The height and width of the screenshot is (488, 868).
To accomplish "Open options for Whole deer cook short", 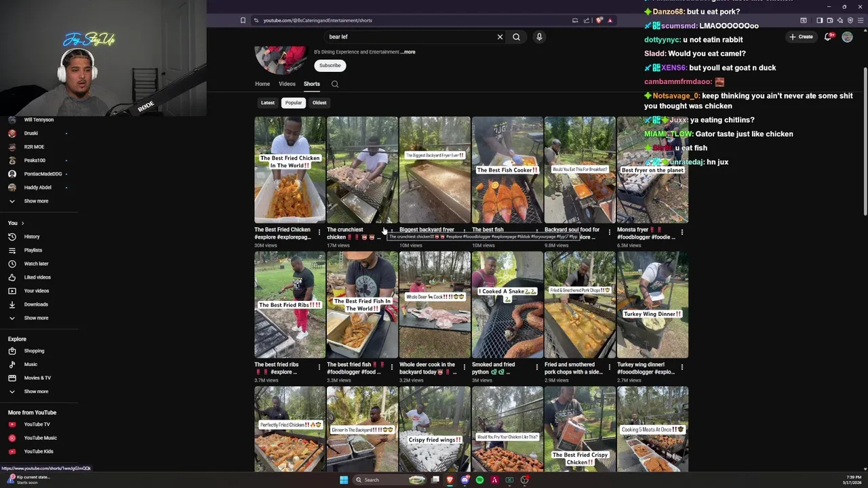I will click(x=464, y=367).
